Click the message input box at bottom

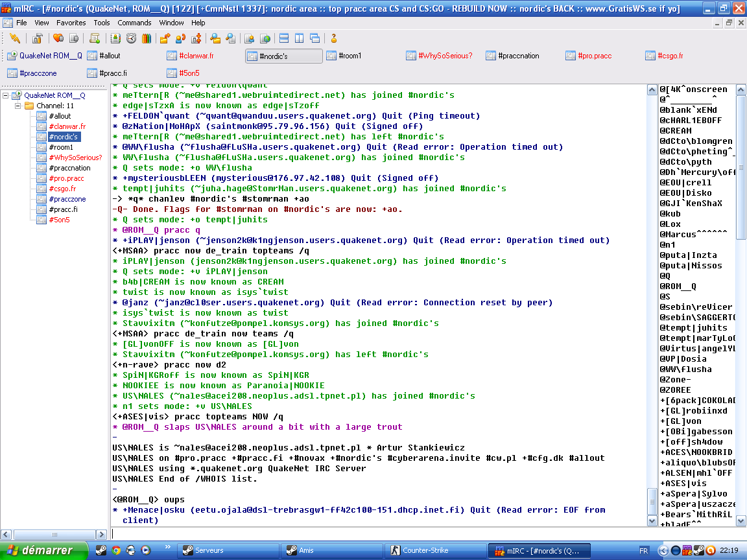(376, 534)
